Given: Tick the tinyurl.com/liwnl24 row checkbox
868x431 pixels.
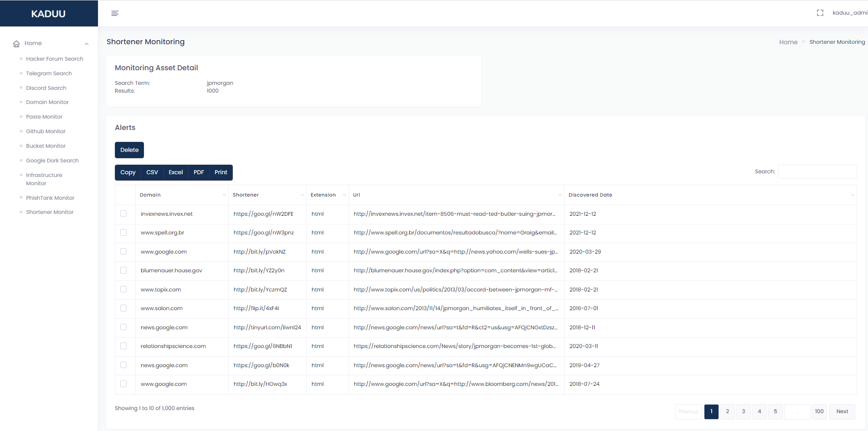Looking at the screenshot, I should click(x=123, y=327).
